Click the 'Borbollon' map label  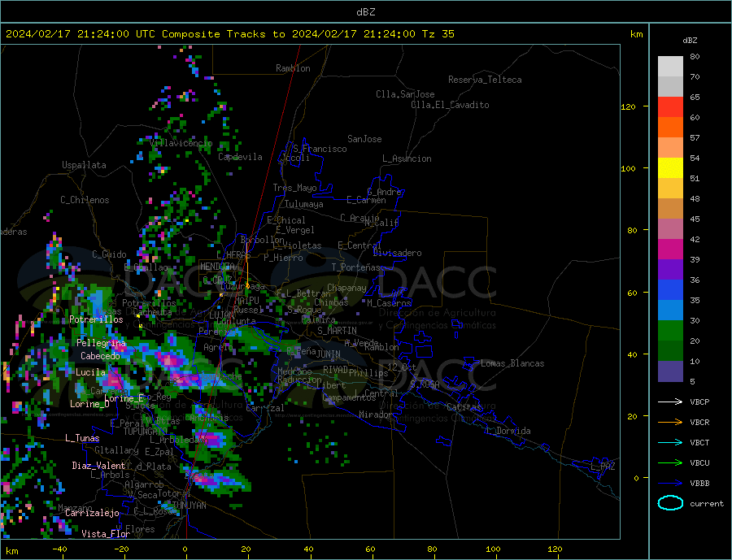(x=263, y=240)
